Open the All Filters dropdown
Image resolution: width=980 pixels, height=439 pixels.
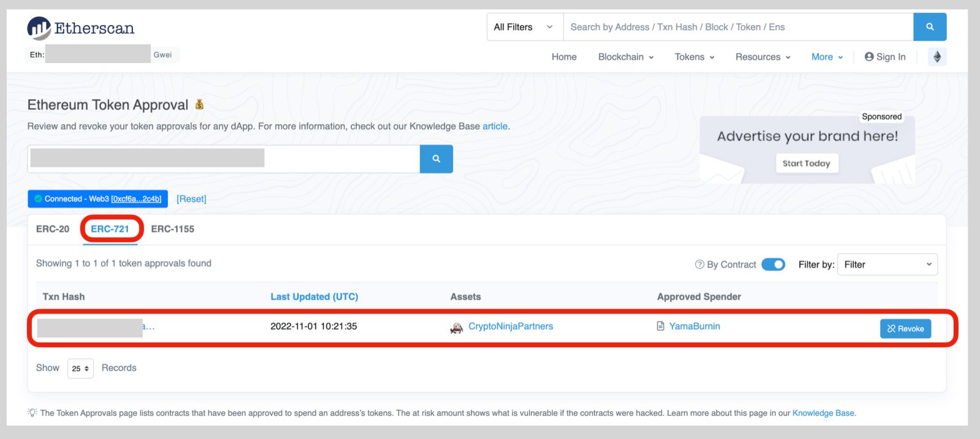coord(525,27)
